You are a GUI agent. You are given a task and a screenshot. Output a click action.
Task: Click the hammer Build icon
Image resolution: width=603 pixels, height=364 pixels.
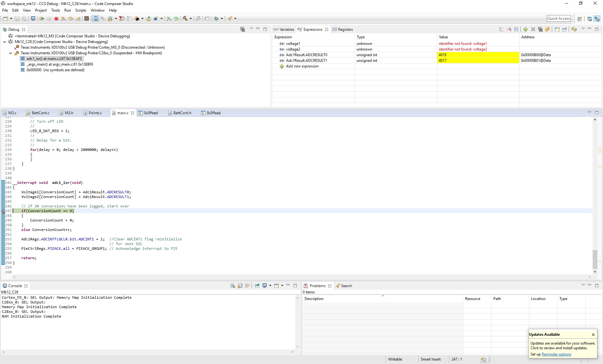[x=185, y=19]
